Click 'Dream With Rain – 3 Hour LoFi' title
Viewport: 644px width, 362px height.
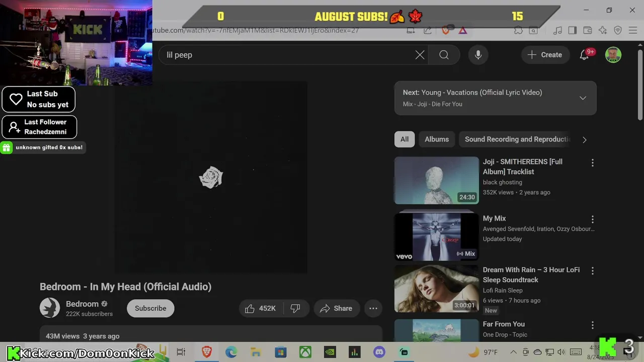pyautogui.click(x=531, y=275)
